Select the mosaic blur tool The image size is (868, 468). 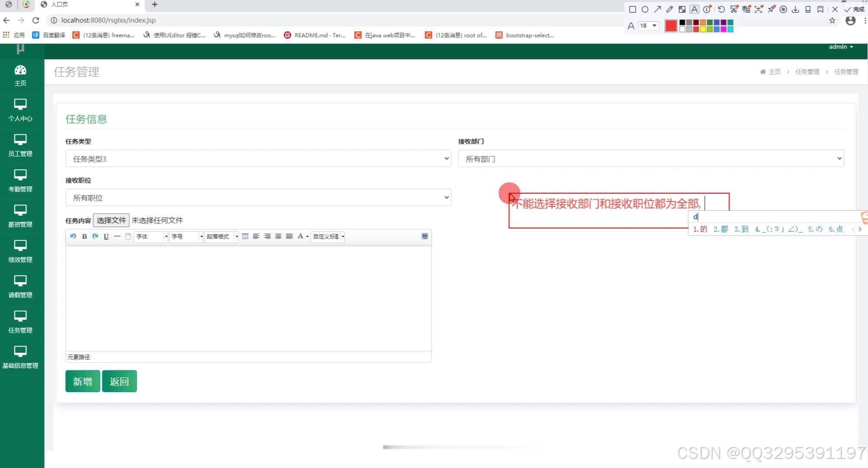click(682, 10)
